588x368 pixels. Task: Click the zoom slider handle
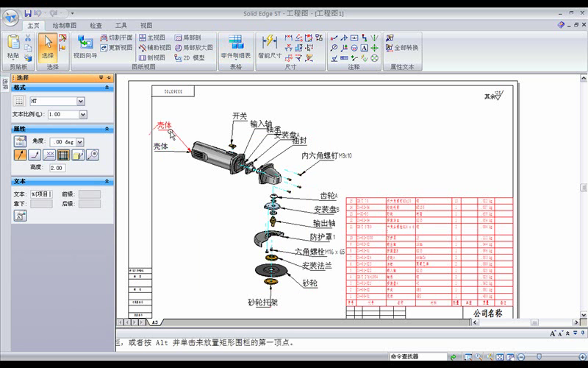click(x=539, y=357)
